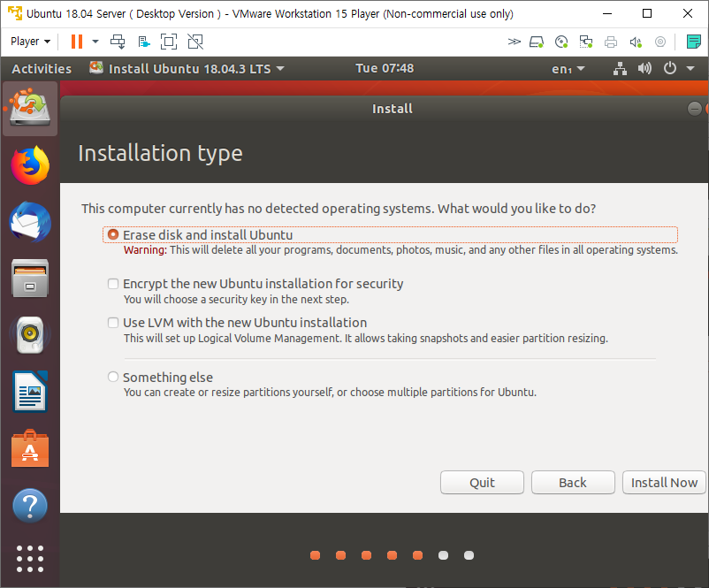The height and width of the screenshot is (588, 709).
Task: Open Install Ubuntu 18.04.3 LTS app menu
Action: click(187, 69)
